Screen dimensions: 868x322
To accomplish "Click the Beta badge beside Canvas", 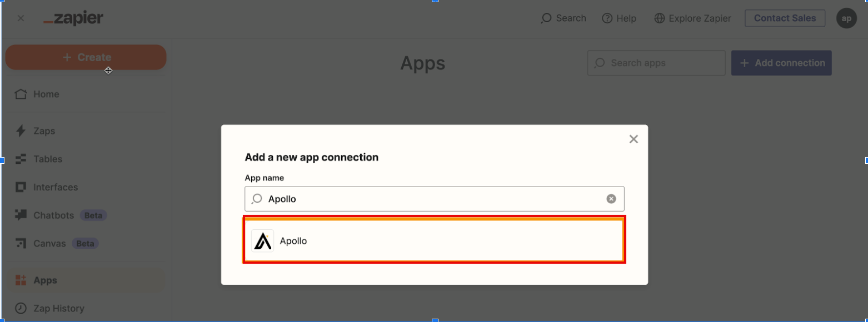I will point(86,243).
